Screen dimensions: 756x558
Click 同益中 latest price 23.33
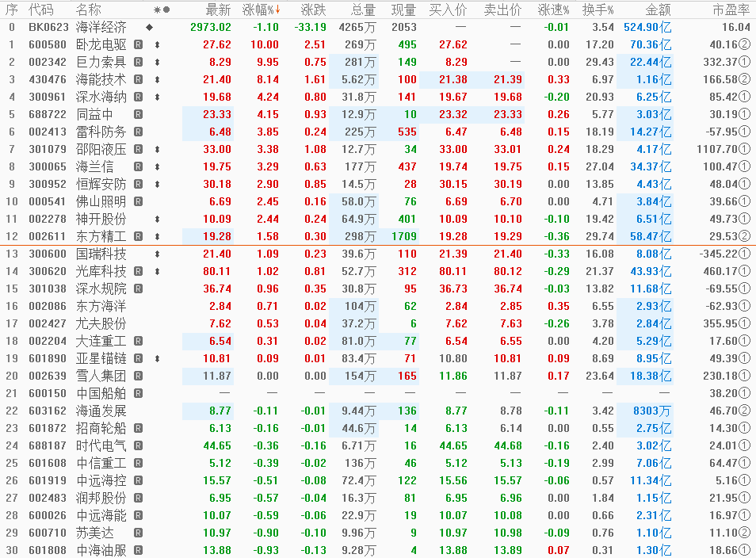(217, 114)
